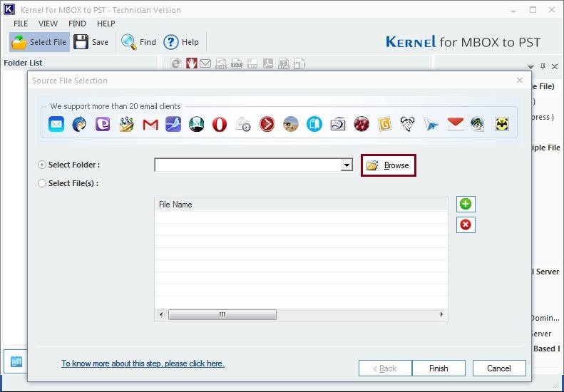This screenshot has width=564, height=392.
Task: Click the RTF export icon
Action: point(252,63)
